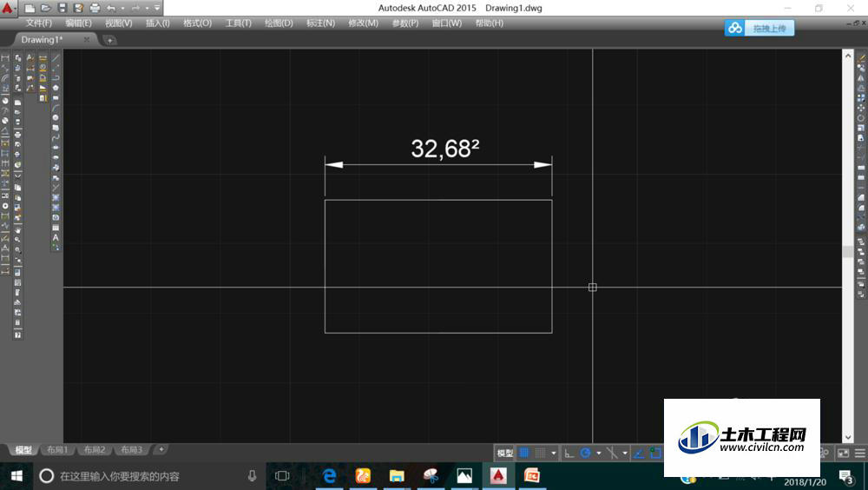Open File Explorer from taskbar

pyautogui.click(x=397, y=475)
